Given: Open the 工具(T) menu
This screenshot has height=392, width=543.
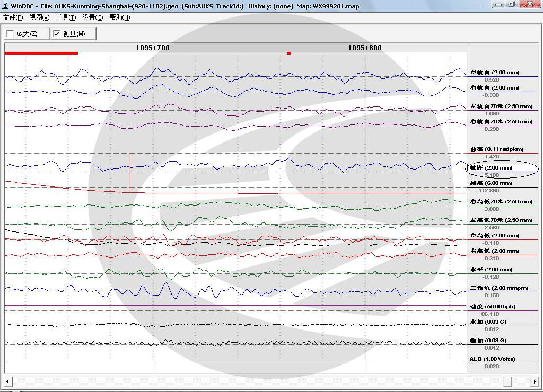Looking at the screenshot, I should tap(66, 17).
